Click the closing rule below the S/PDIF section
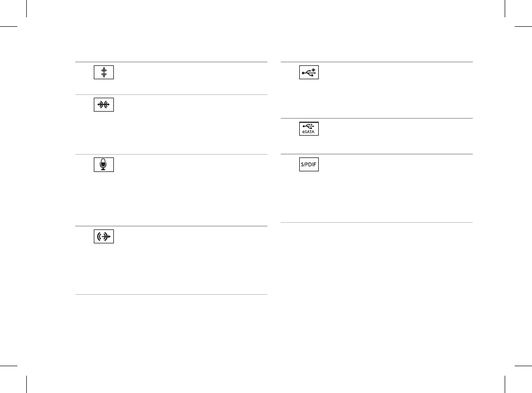Screen dimensions: 532x393 377,223
